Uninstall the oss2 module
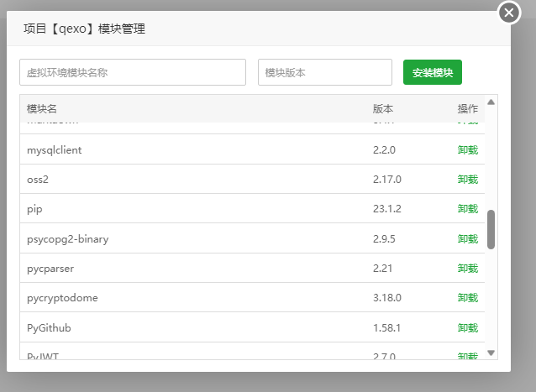The width and height of the screenshot is (536, 392). coord(467,179)
